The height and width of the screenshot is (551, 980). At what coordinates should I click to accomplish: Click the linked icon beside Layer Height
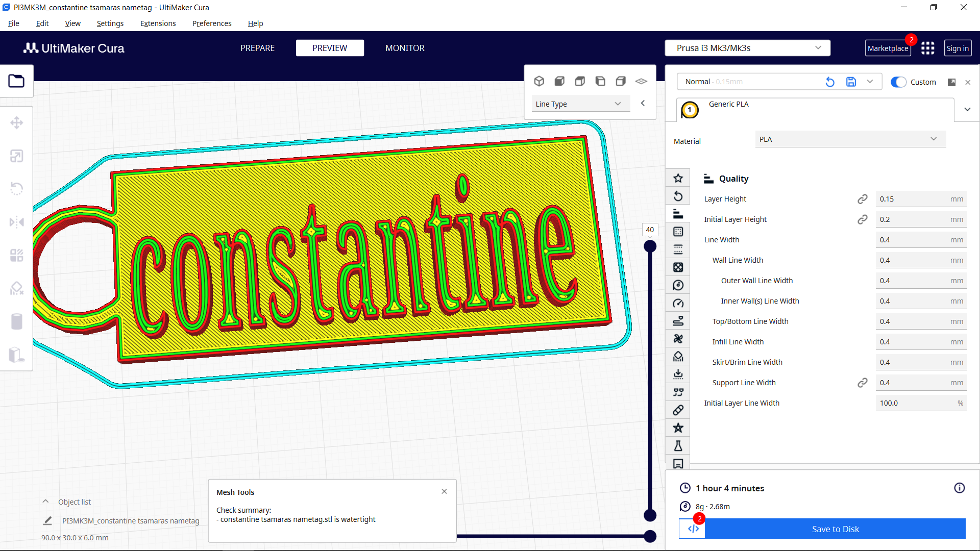click(x=863, y=199)
